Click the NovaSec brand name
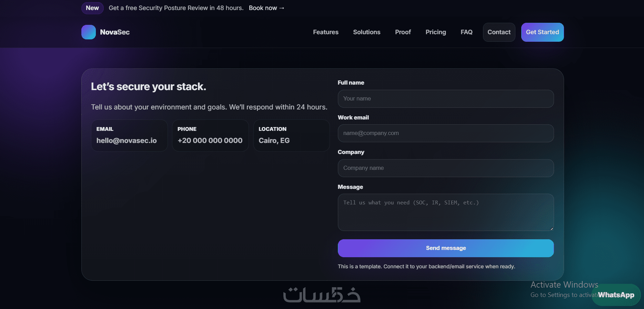The image size is (644, 309). point(115,32)
